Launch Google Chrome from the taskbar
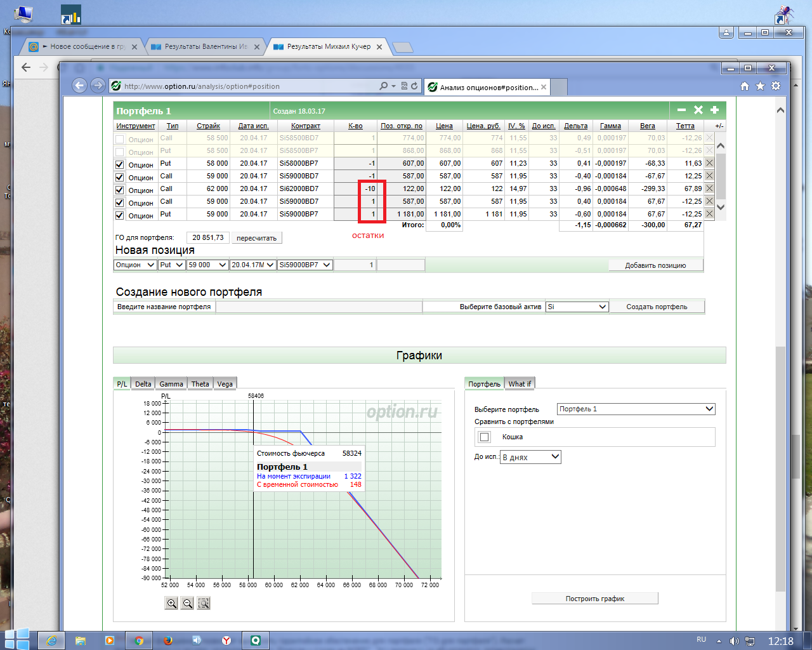 pyautogui.click(x=139, y=640)
